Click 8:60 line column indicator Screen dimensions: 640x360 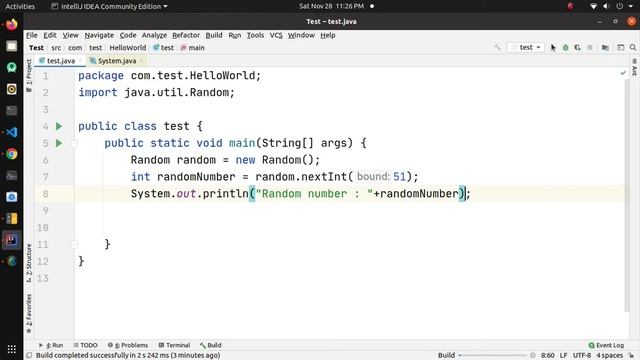point(548,356)
